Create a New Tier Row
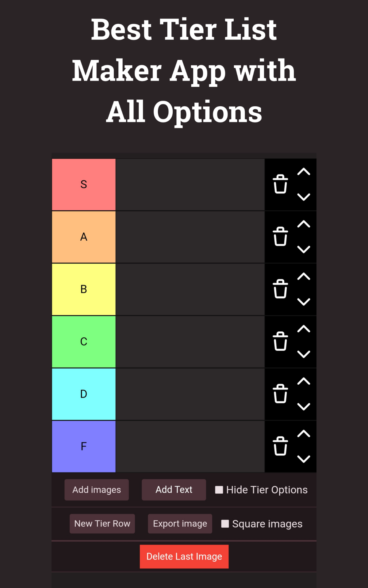 click(102, 524)
